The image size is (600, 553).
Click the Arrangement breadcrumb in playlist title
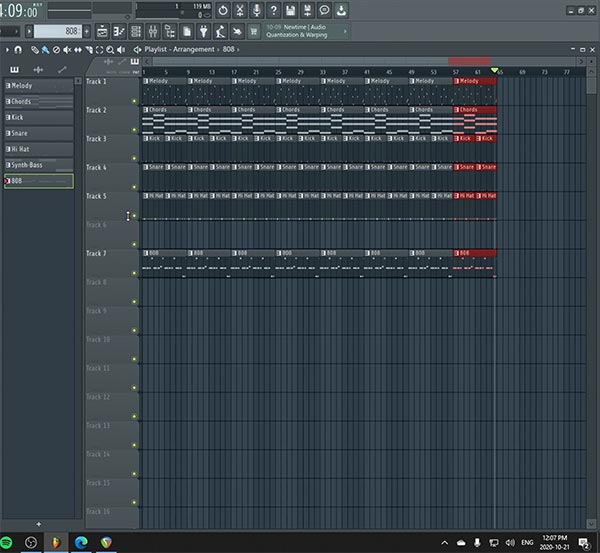[x=194, y=49]
